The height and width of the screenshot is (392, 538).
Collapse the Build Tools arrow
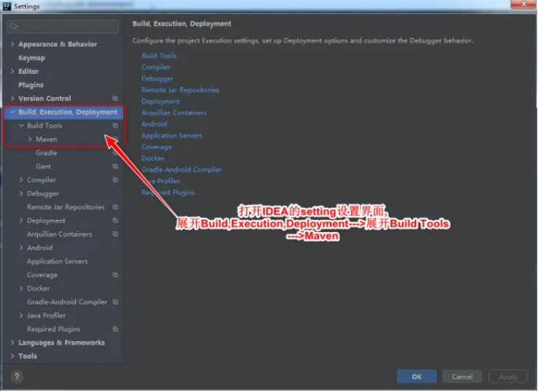point(21,126)
